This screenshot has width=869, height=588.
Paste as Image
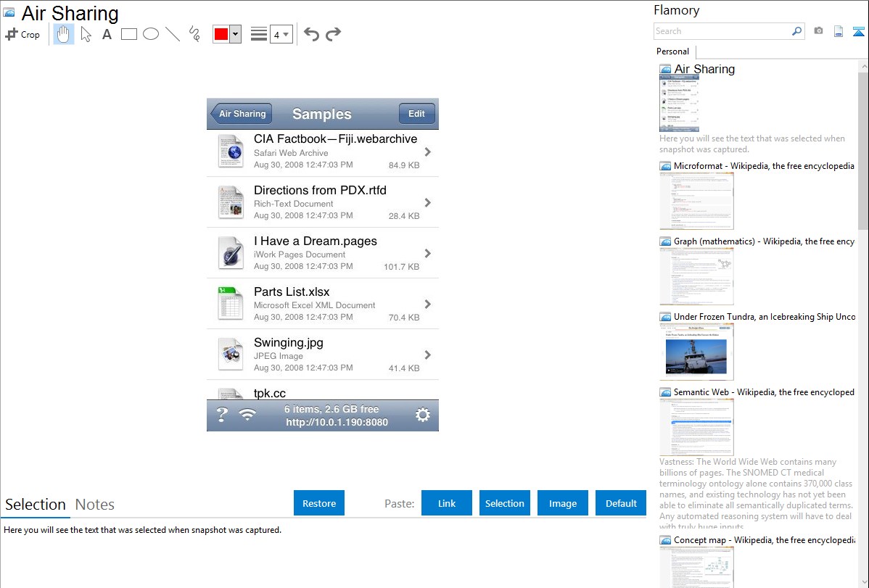click(562, 503)
